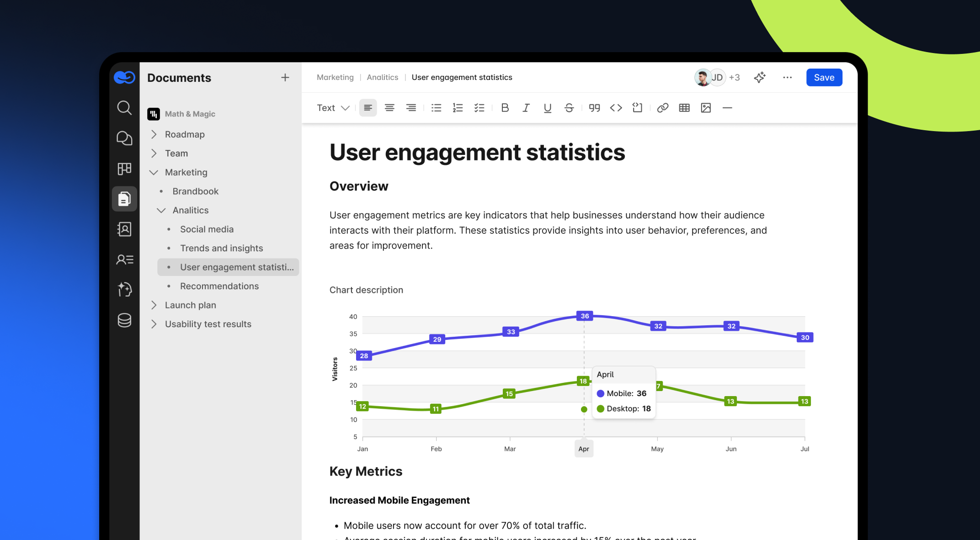Click the inline code icon

(x=616, y=108)
